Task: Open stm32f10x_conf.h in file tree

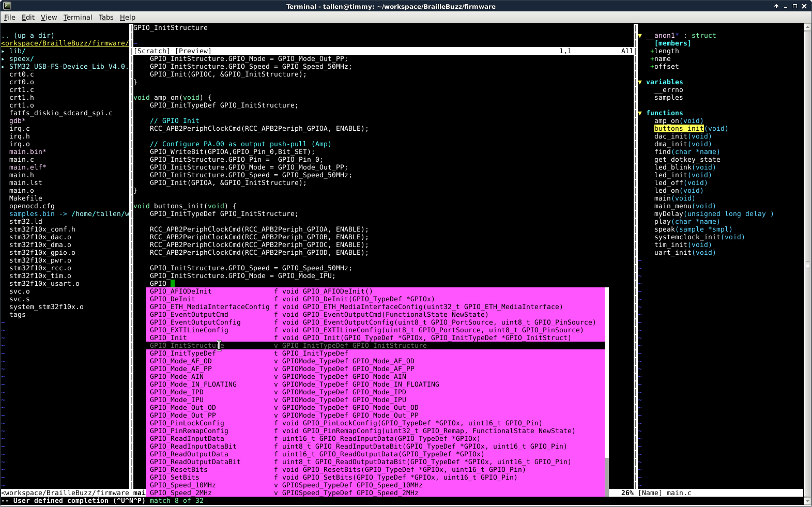Action: (x=42, y=229)
